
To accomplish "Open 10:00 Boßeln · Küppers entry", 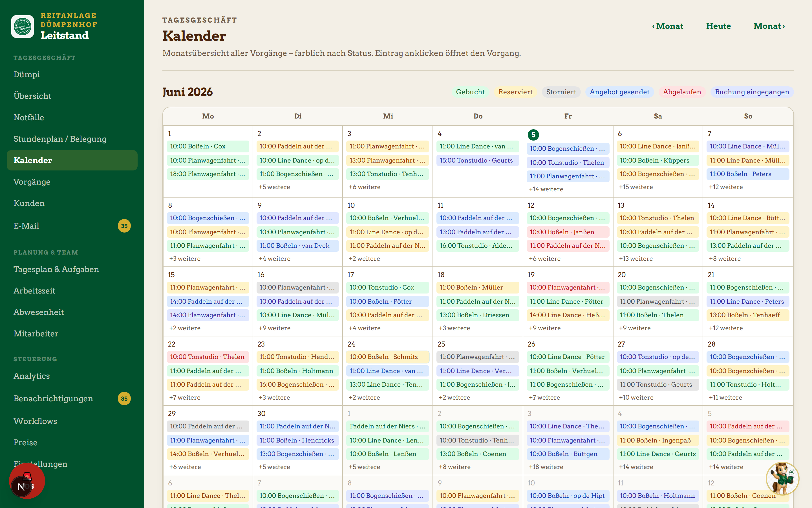I will pyautogui.click(x=658, y=160).
